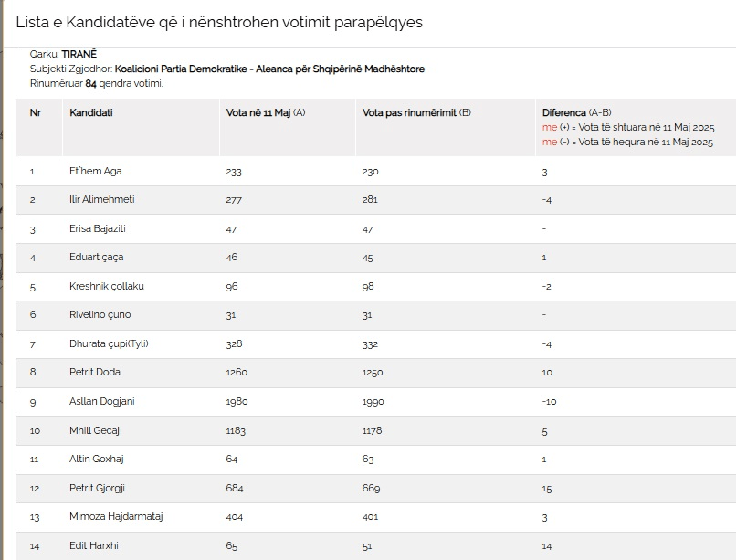Click on candidate Edit Harxhi

point(94,545)
